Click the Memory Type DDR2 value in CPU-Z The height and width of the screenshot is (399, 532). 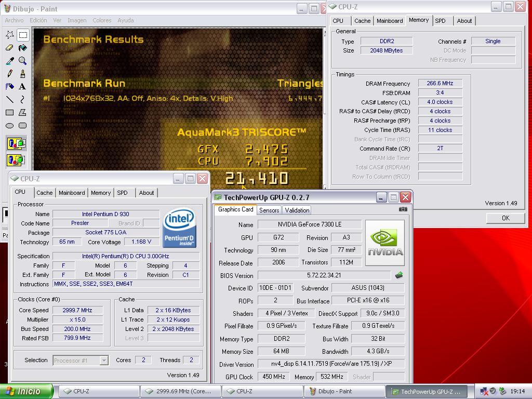(x=387, y=41)
